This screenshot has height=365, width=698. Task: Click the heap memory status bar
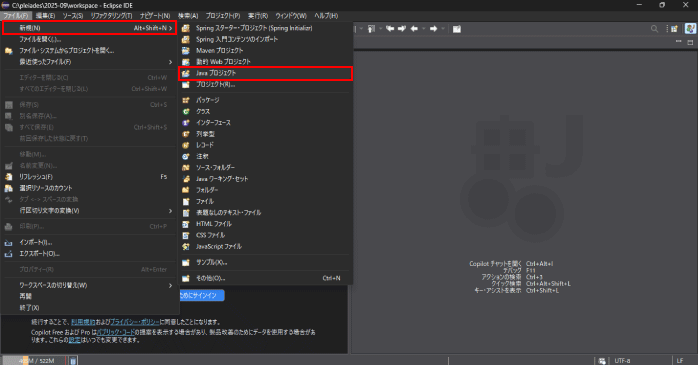click(x=35, y=361)
